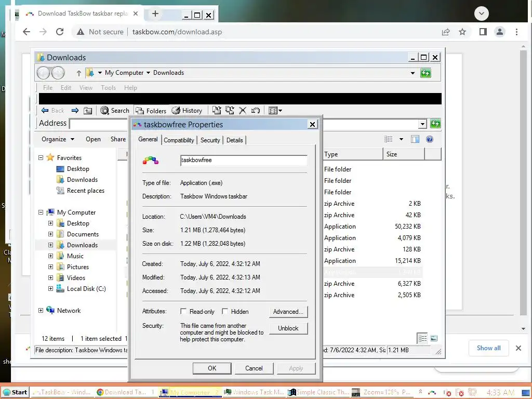Image resolution: width=532 pixels, height=399 pixels.
Task: Click Cancel in Properties dialog
Action: tap(254, 368)
